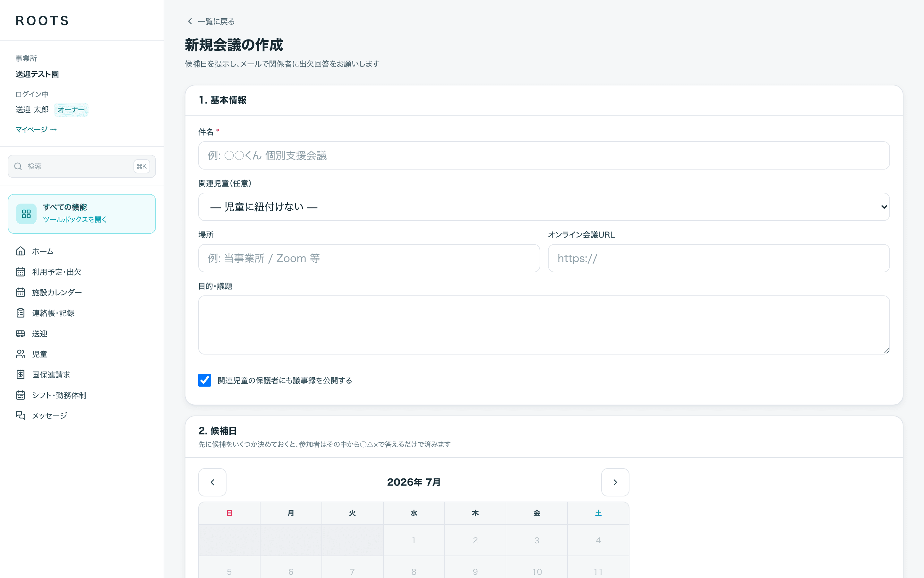Click the ROOTS logo
The height and width of the screenshot is (578, 924).
(x=42, y=21)
